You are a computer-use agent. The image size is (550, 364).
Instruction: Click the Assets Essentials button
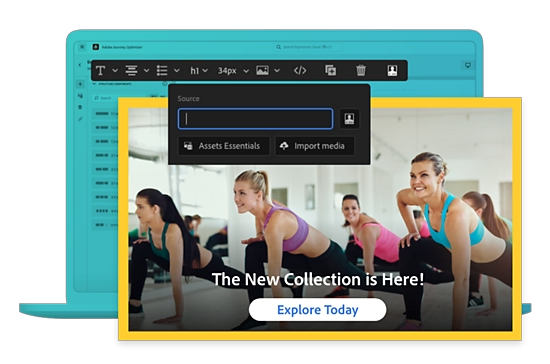tap(224, 146)
